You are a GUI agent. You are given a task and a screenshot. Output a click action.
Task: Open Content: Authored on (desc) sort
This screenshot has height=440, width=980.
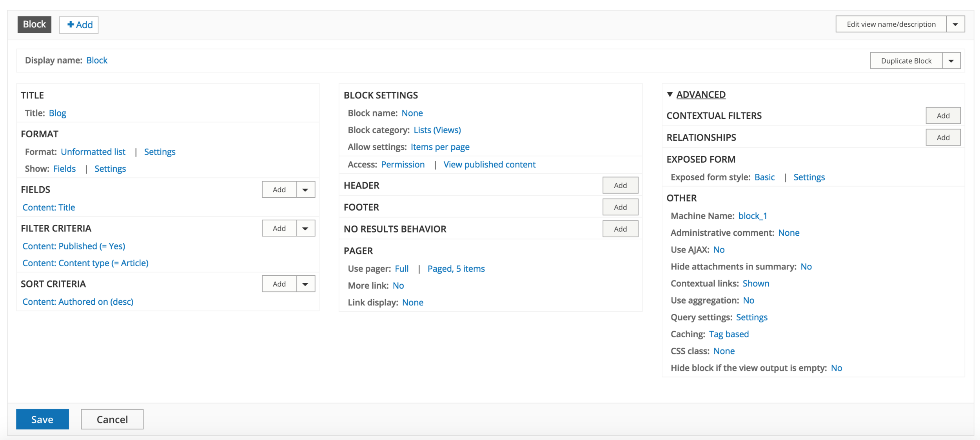[78, 302]
